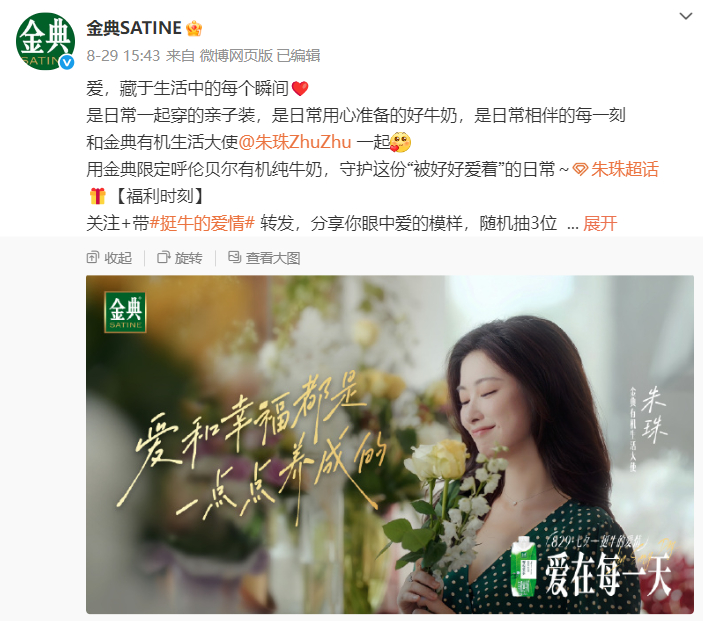Click the gift box emoji icon

coord(97,196)
